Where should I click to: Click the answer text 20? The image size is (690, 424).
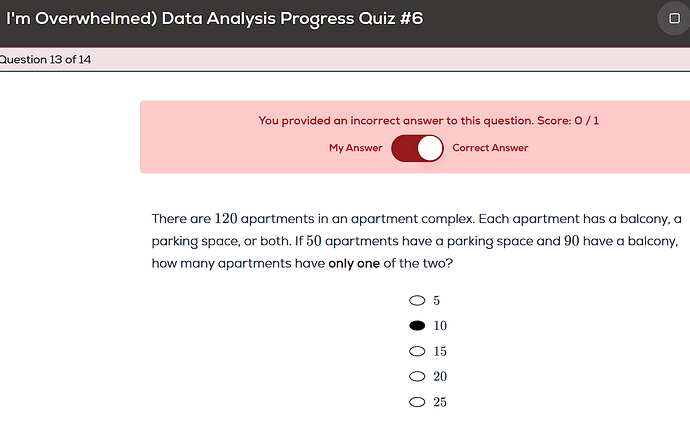440,376
